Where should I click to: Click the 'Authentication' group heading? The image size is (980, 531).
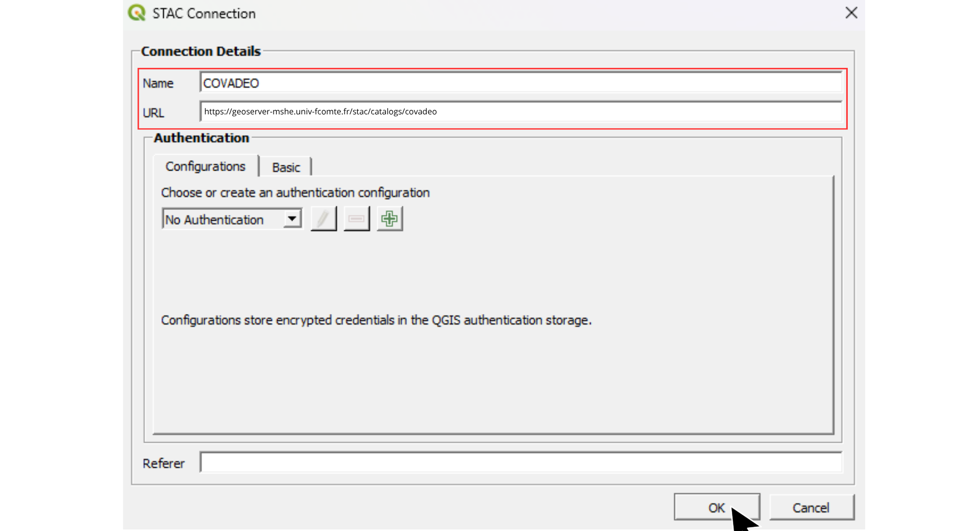pyautogui.click(x=201, y=138)
